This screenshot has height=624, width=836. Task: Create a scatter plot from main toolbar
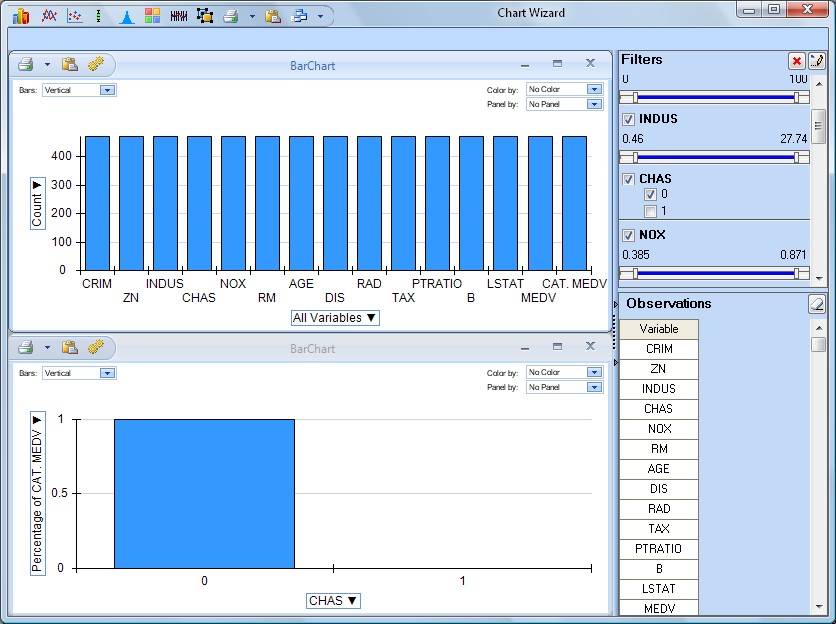click(x=75, y=16)
